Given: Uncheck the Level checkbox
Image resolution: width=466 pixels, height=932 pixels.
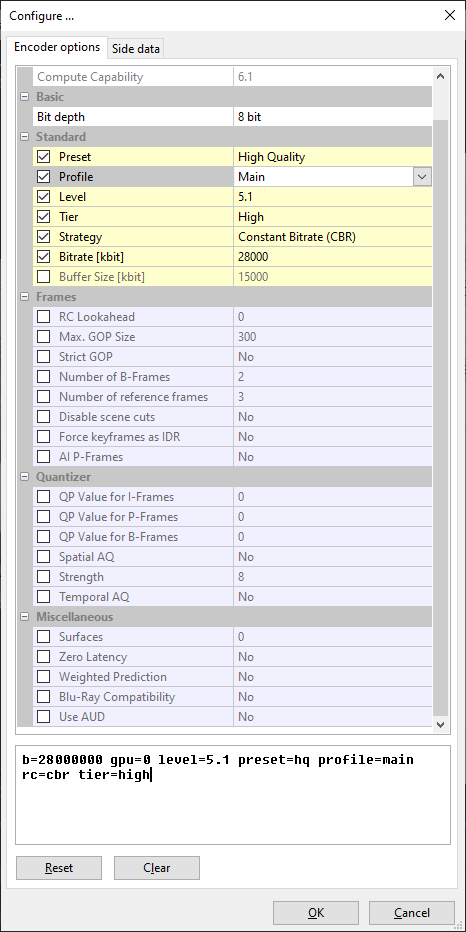Looking at the screenshot, I should pos(43,197).
